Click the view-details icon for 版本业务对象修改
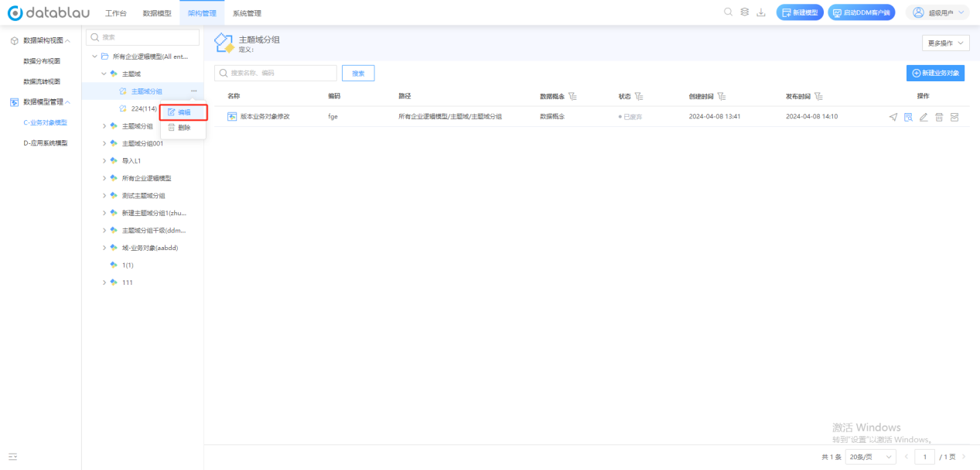 point(909,116)
